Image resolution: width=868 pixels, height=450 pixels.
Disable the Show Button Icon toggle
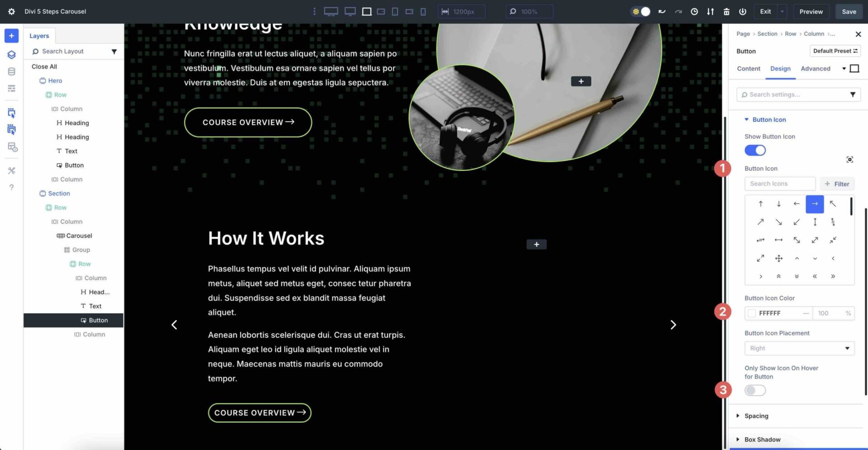pyautogui.click(x=755, y=150)
